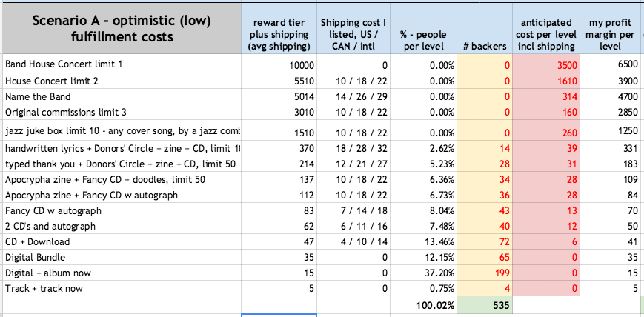This screenshot has width=644, height=317.
Task: Select the 100.02% total percentage cell
Action: pyautogui.click(x=422, y=304)
